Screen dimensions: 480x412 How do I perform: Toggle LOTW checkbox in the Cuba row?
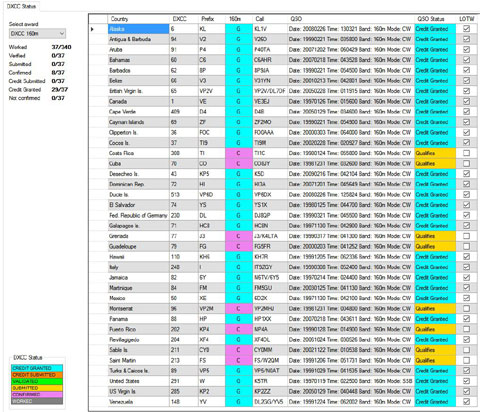(467, 164)
